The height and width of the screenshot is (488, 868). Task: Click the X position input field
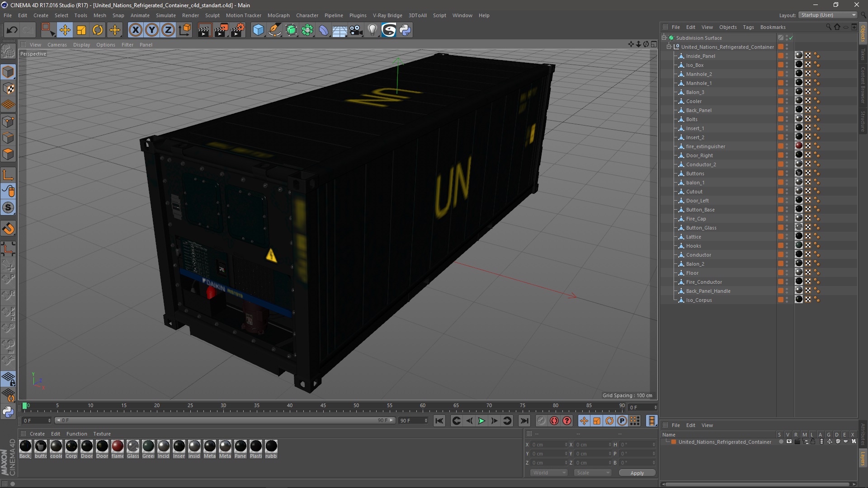click(549, 445)
